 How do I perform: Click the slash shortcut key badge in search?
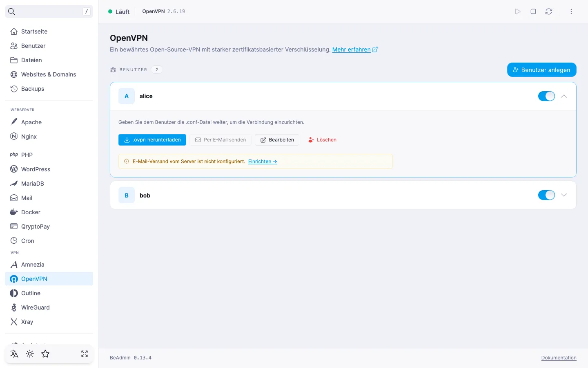pos(87,11)
